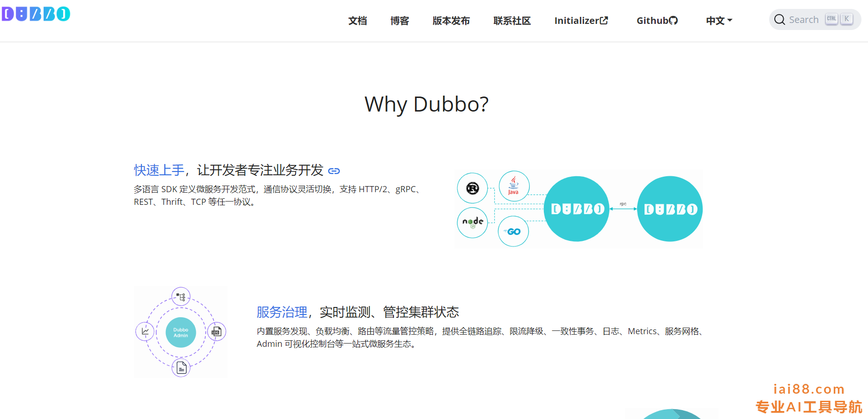Open the Initializer external link
Screen dimensions: 868x419
point(581,21)
